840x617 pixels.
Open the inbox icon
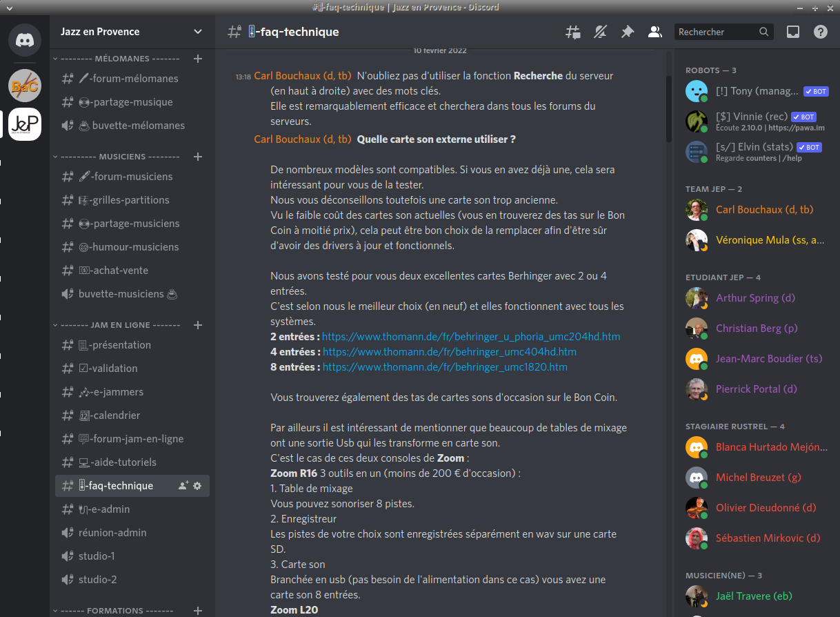(793, 32)
